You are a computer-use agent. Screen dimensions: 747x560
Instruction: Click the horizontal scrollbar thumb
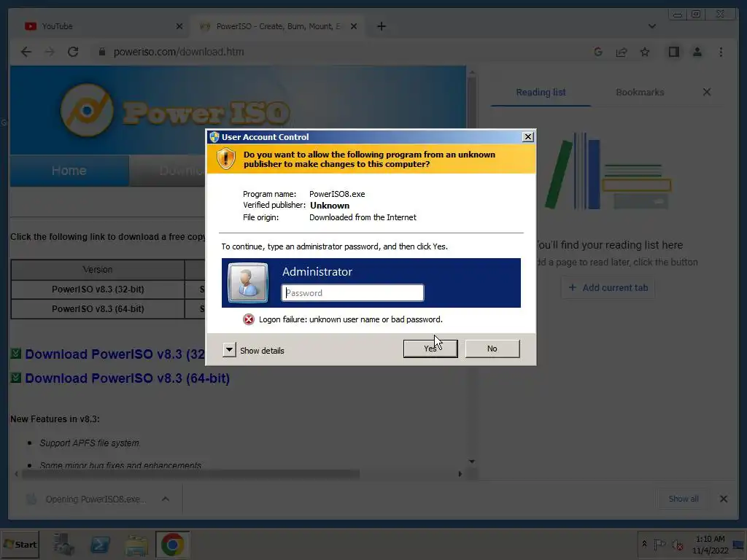190,474
